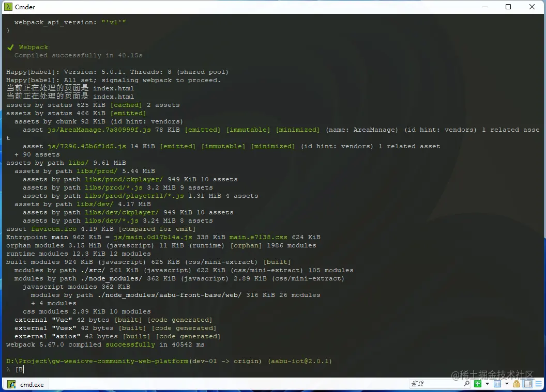Expand the console list dropdown arrow

coord(507,384)
